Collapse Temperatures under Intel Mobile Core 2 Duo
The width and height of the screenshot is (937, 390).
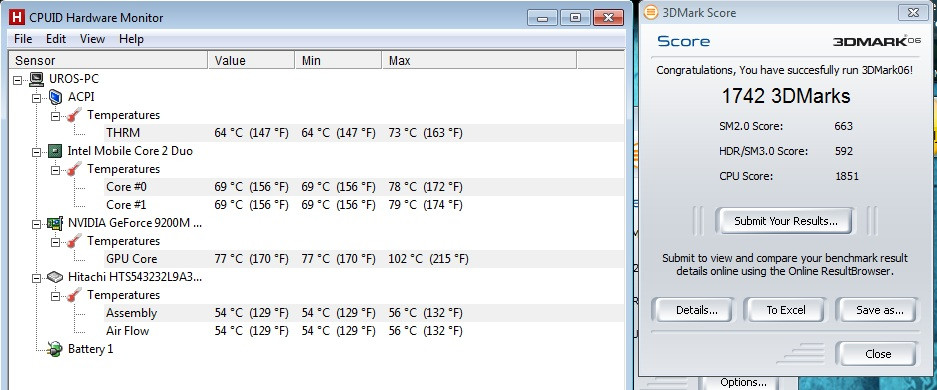tap(56, 170)
